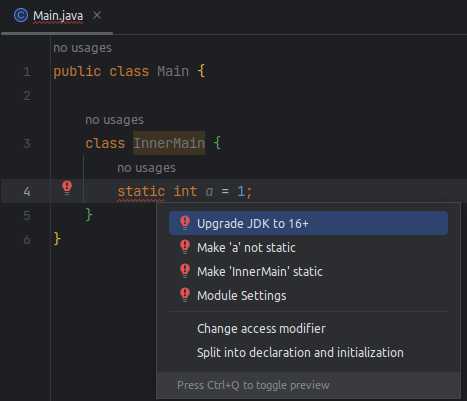Viewport: 467px width, 401px height.
Task: Click the red error bulb in line 4 gutter
Action: [x=67, y=187]
